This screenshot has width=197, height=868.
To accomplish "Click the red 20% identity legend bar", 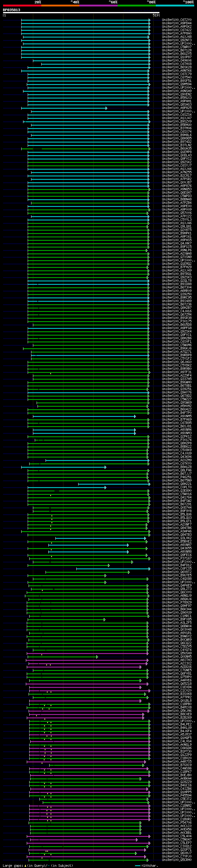I will pos(22,6).
